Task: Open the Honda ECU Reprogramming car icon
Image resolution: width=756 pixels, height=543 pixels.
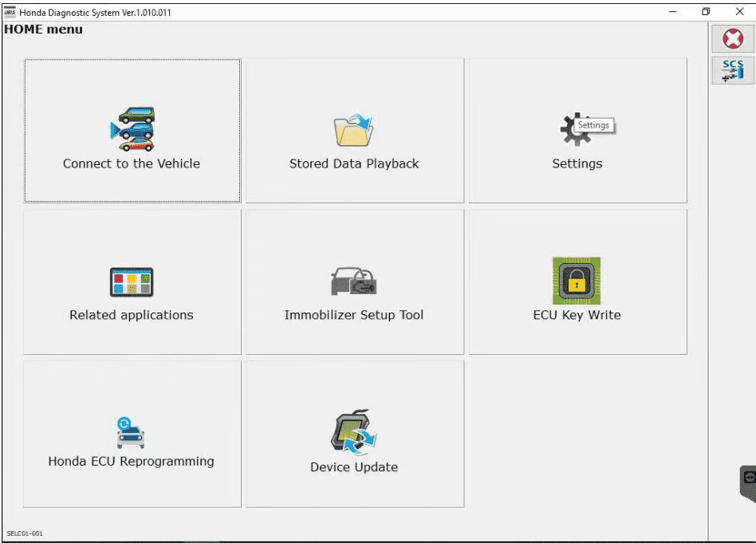Action: pyautogui.click(x=131, y=433)
